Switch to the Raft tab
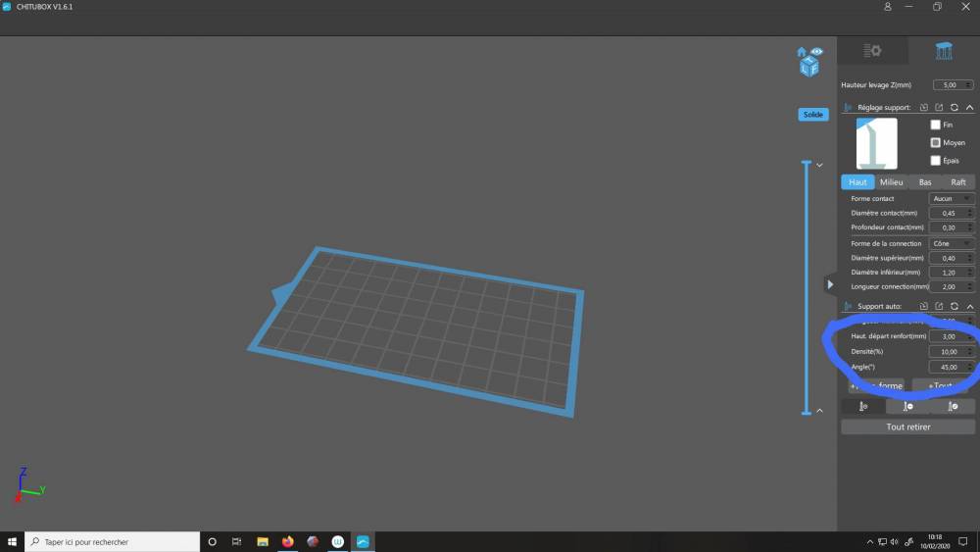980x552 pixels. coord(958,182)
